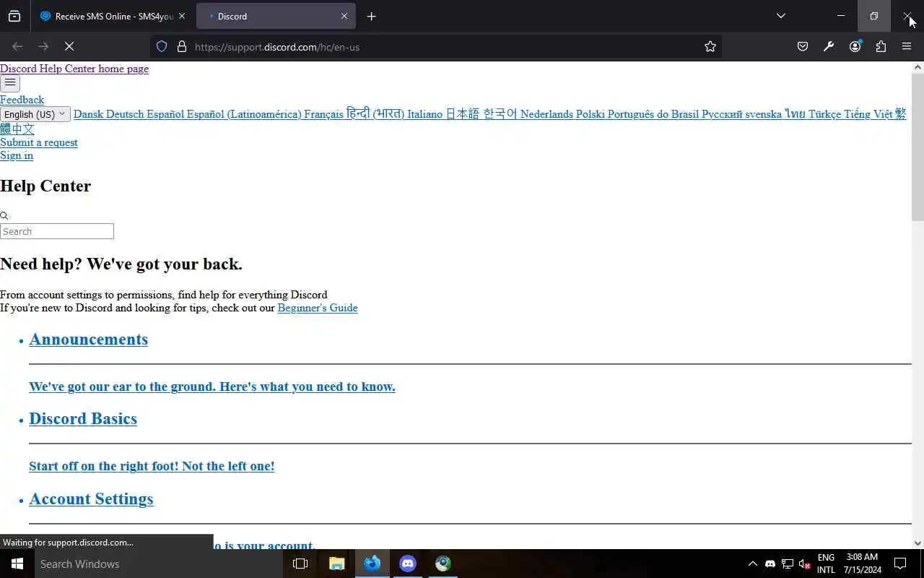Image resolution: width=924 pixels, height=578 pixels.
Task: Go back to the previous page
Action: pyautogui.click(x=17, y=46)
